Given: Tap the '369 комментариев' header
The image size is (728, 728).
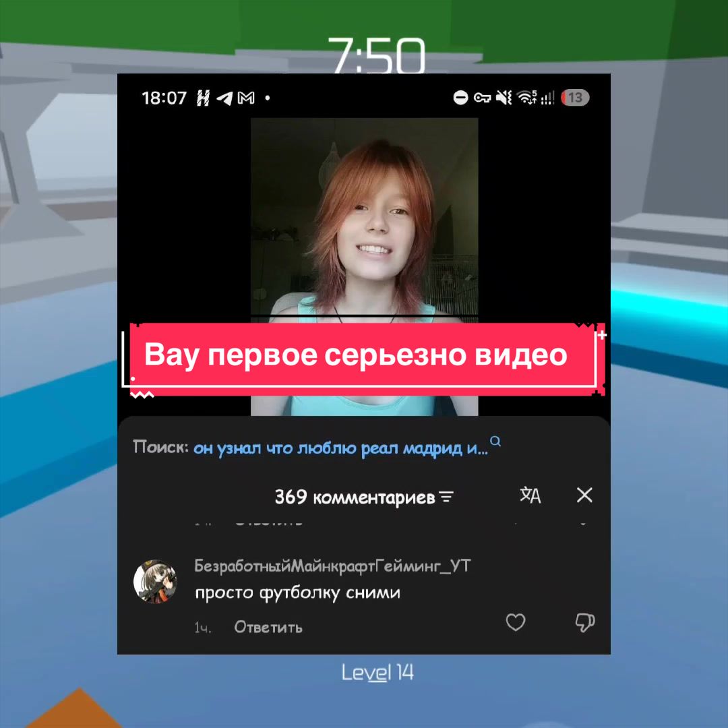Looking at the screenshot, I should coord(355,497).
